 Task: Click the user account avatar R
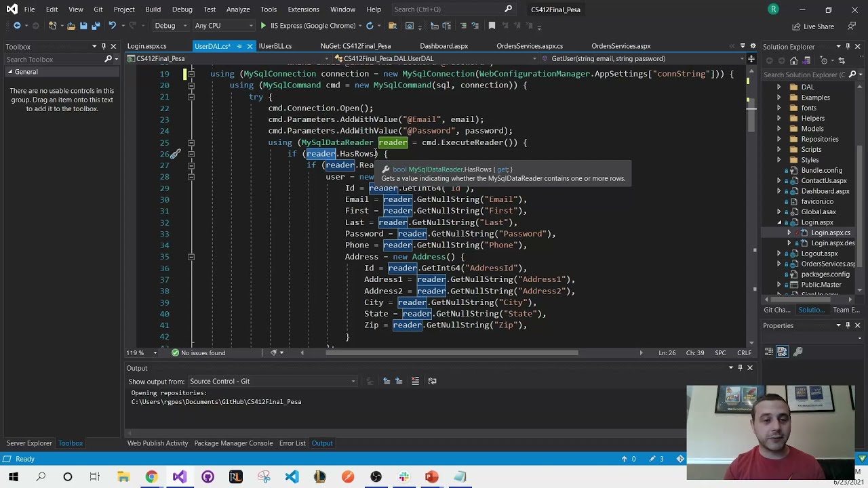(773, 9)
